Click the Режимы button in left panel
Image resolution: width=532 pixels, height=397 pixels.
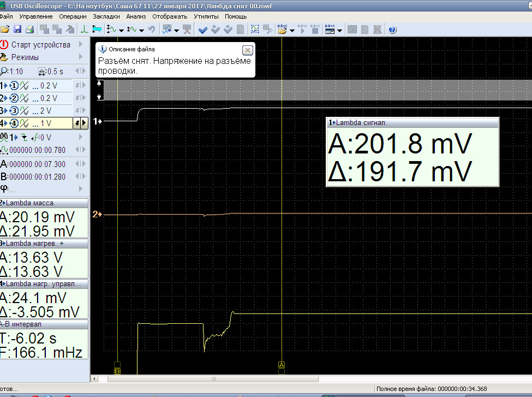point(25,57)
